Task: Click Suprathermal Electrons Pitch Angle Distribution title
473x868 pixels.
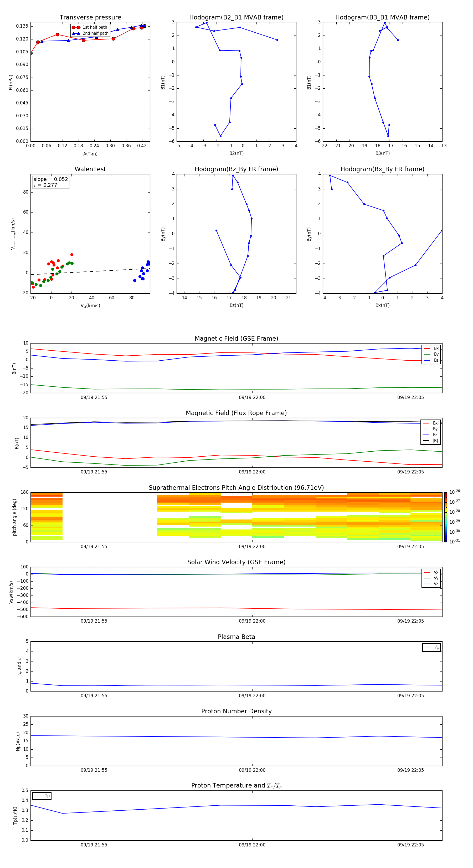Action: pyautogui.click(x=236, y=488)
